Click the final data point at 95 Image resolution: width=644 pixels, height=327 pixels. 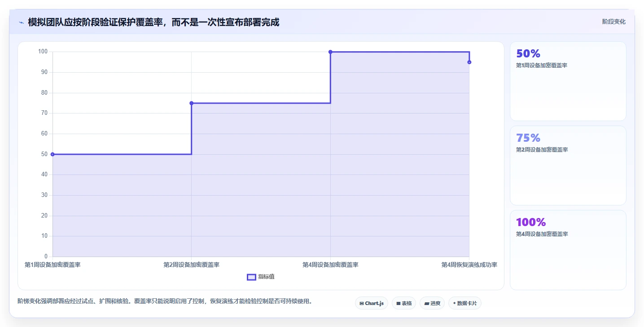(469, 62)
